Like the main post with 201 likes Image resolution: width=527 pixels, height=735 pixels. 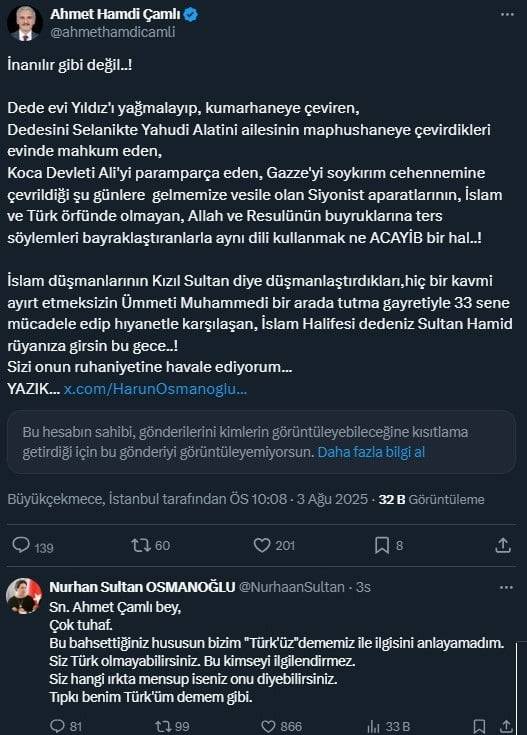(262, 545)
